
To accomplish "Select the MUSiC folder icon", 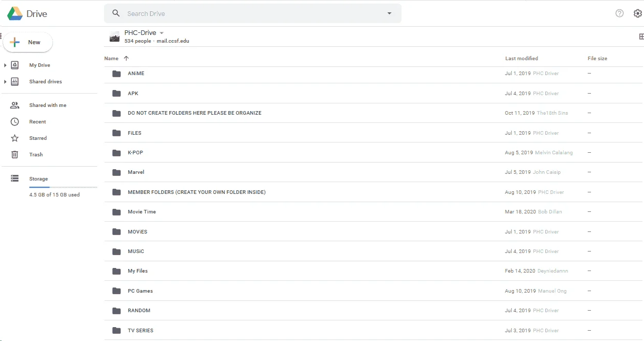I will (x=116, y=252).
